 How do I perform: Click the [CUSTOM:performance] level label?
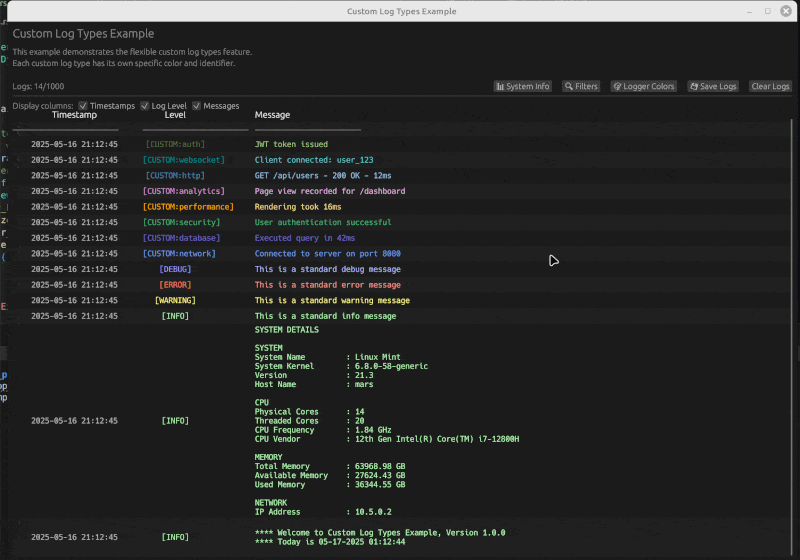click(188, 207)
